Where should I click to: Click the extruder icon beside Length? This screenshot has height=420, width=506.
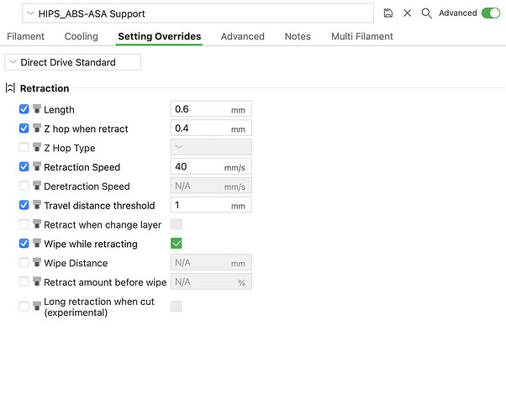[x=37, y=109]
